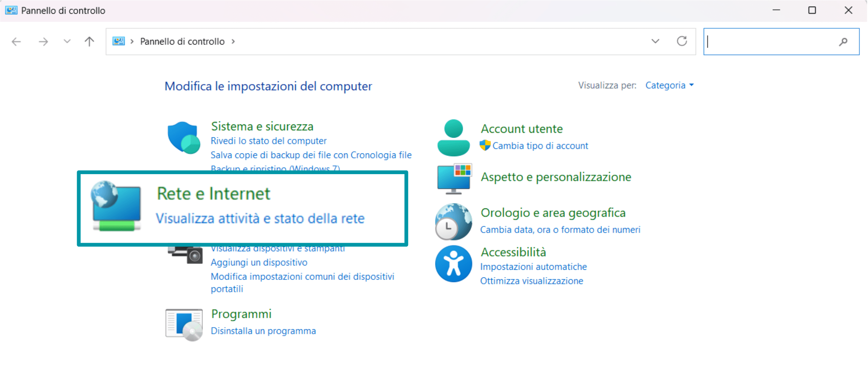
Task: Click the refresh button in address bar
Action: coord(682,41)
